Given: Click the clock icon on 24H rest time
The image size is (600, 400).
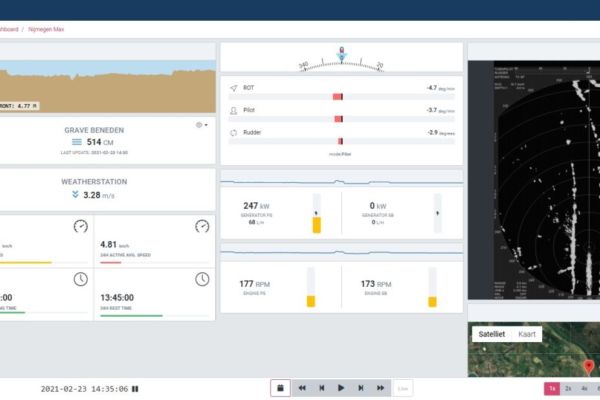Looking at the screenshot, I should (202, 279).
